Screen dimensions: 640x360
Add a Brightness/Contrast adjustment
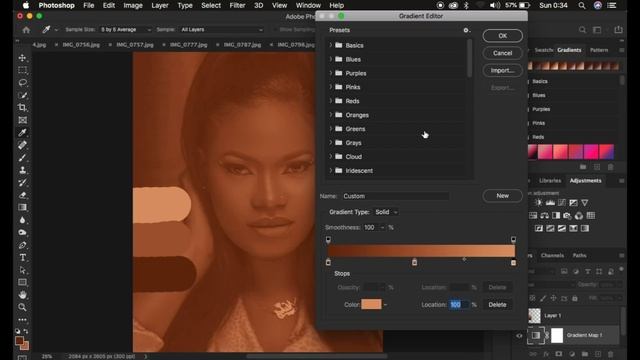click(538, 203)
